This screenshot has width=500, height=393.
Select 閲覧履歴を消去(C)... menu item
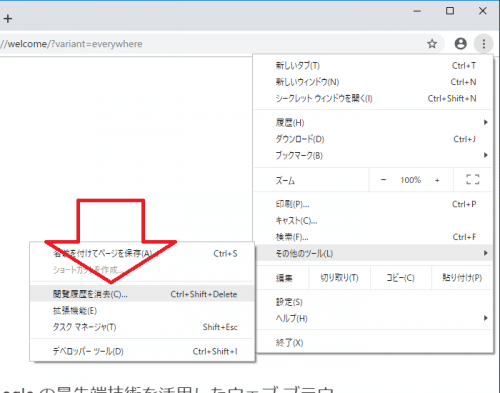(142, 294)
